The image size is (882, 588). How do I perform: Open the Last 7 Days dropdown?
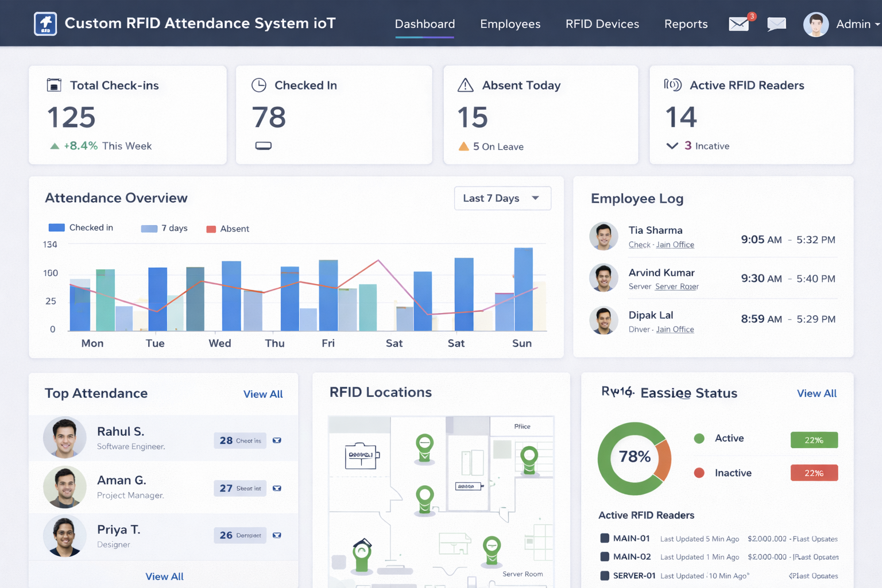pos(502,198)
